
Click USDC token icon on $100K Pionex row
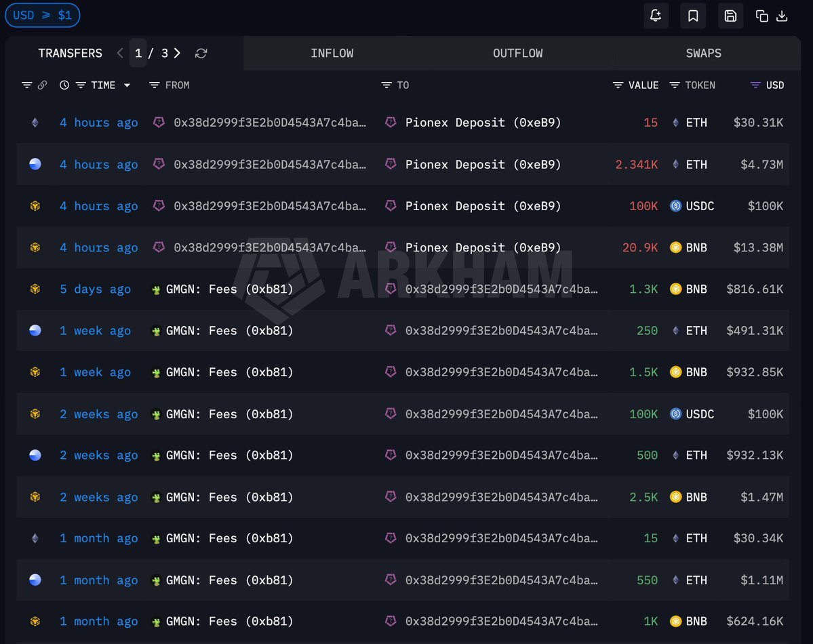(x=675, y=206)
